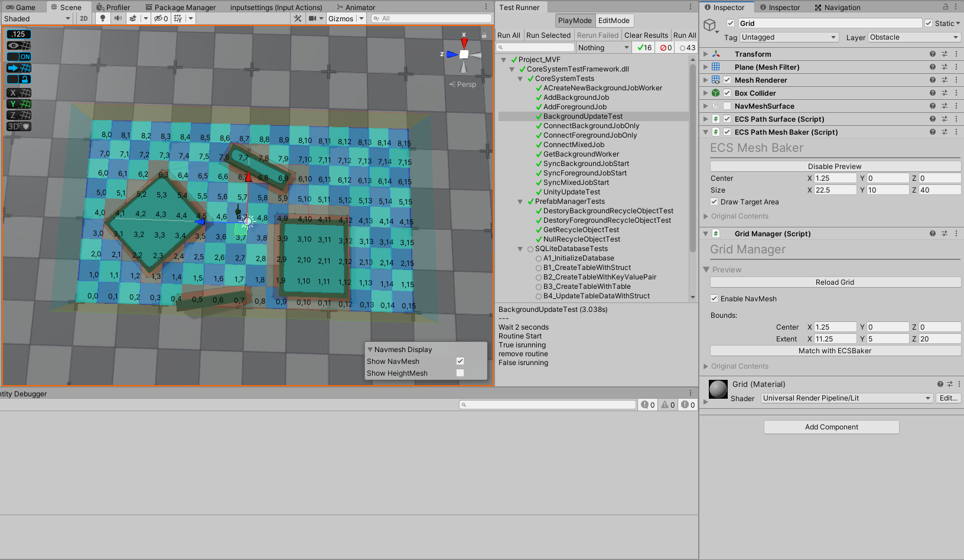Screen dimensions: 964x560
Task: Uncheck Show NavMesh in Navmesh Display
Action: (x=460, y=361)
